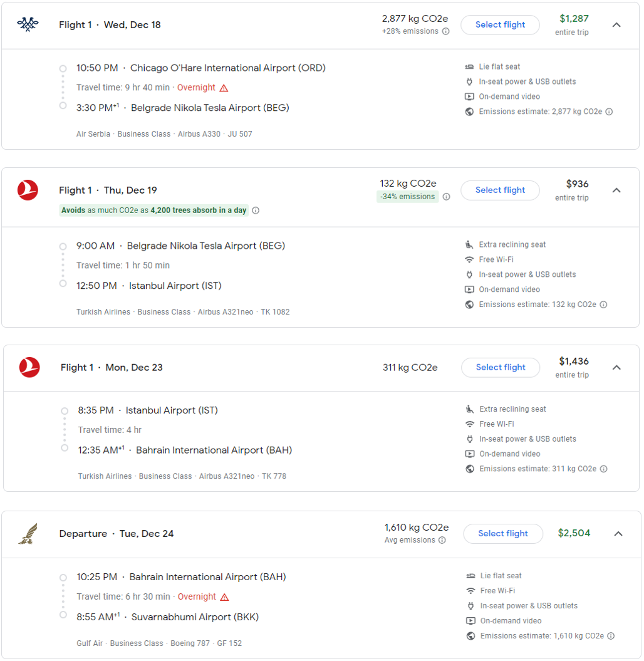Click the Turkish Airlines logo for Dec 23 flight
Image resolution: width=644 pixels, height=661 pixels.
(29, 367)
